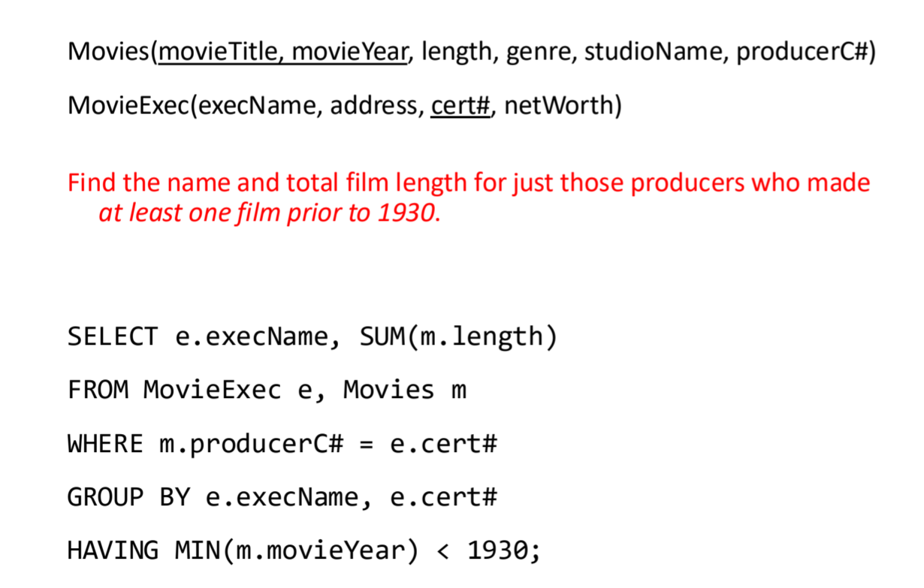
Task: Click the 'SELECT e.execName, SUM(m.length)' line
Action: click(313, 336)
